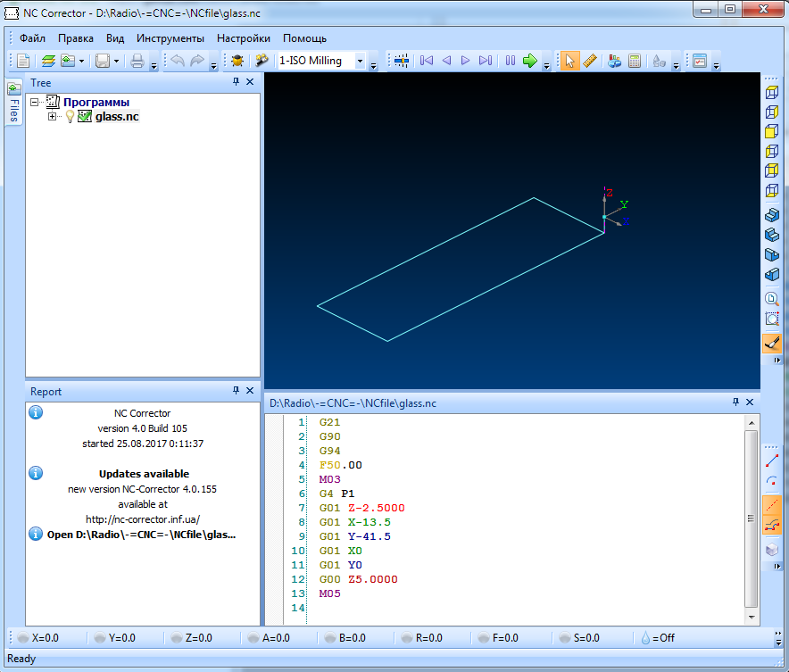Screen dimensions: 789x672
Task: Expand overflow arrow under the view toolbar
Action: click(777, 361)
